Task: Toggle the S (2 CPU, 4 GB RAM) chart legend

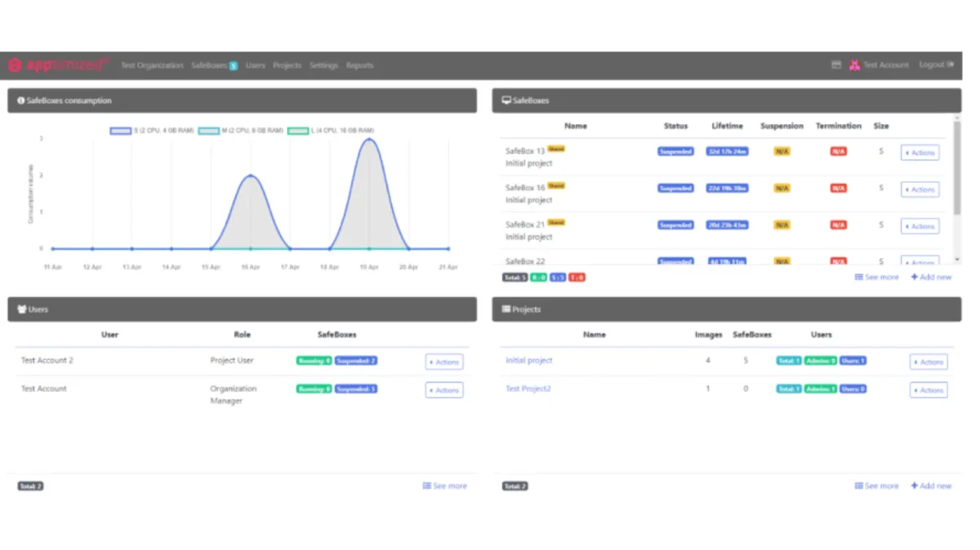Action: 120,131
